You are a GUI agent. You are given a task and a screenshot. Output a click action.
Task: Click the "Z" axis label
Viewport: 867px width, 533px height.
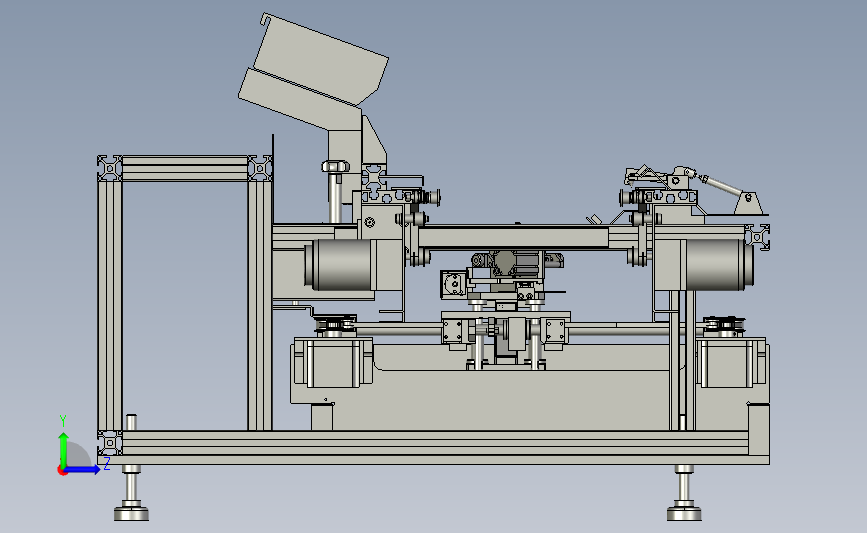click(107, 463)
